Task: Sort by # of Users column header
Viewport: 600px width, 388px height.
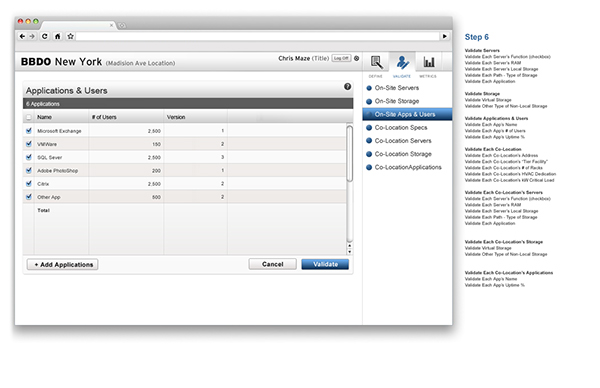Action: 104,117
